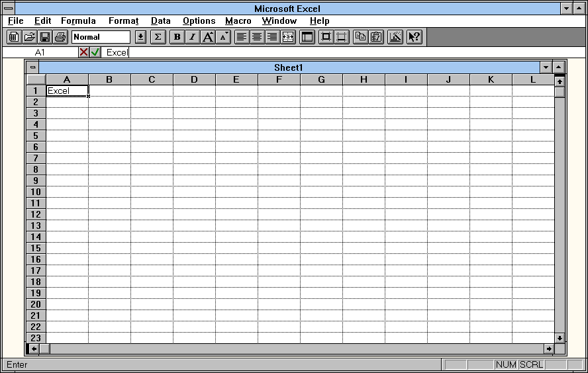
Task: Click the Bottom Border icon
Action: [x=342, y=36]
